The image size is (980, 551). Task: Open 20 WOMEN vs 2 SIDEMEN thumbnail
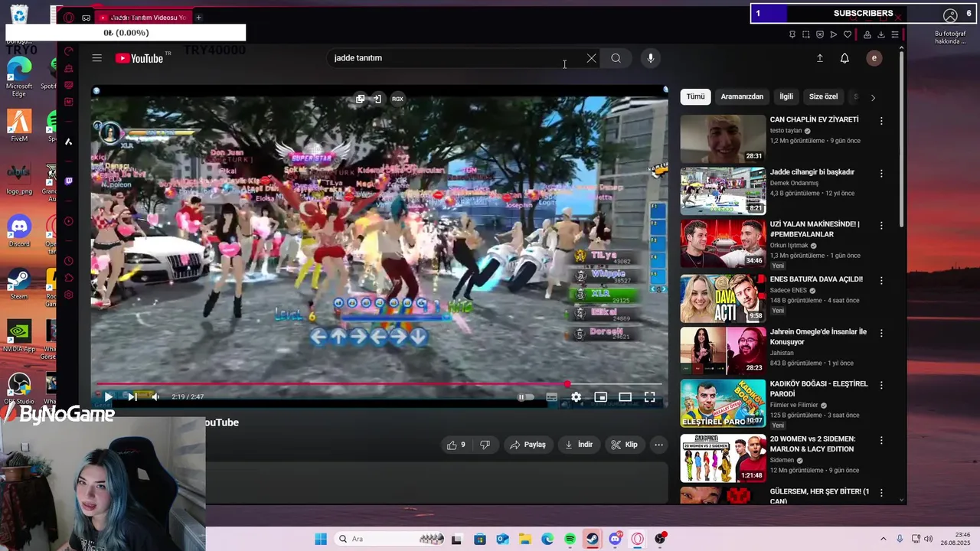[x=723, y=458]
